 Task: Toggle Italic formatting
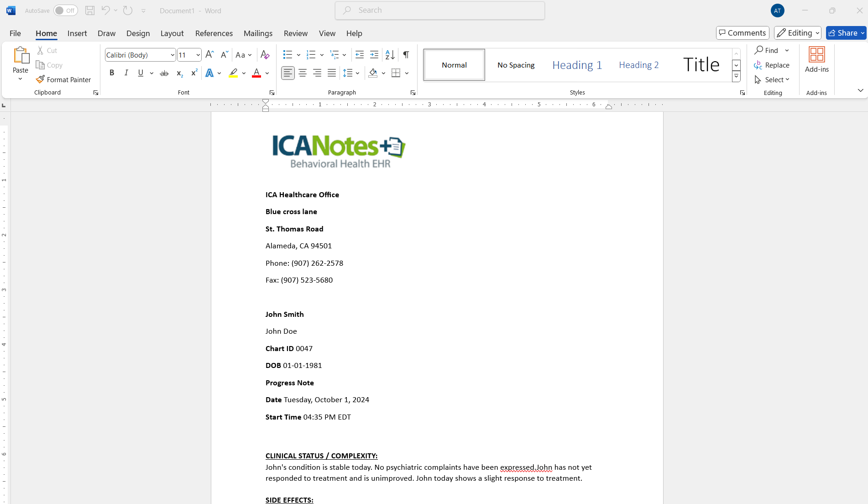(x=126, y=73)
